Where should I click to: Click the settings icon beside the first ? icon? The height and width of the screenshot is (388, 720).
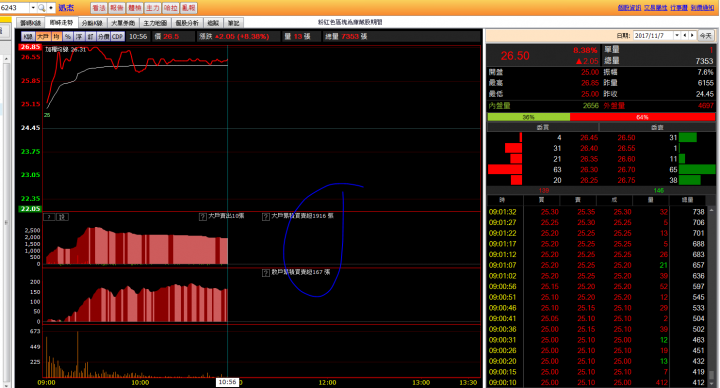pos(62,217)
